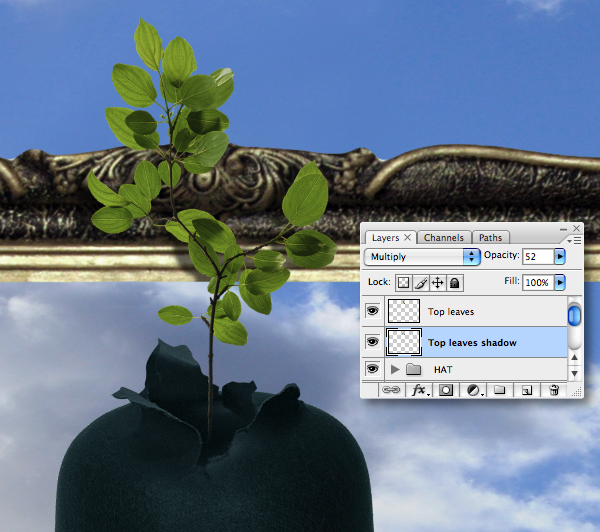Lock transparent pixels
Viewport: 600px width, 532px height.
click(403, 283)
